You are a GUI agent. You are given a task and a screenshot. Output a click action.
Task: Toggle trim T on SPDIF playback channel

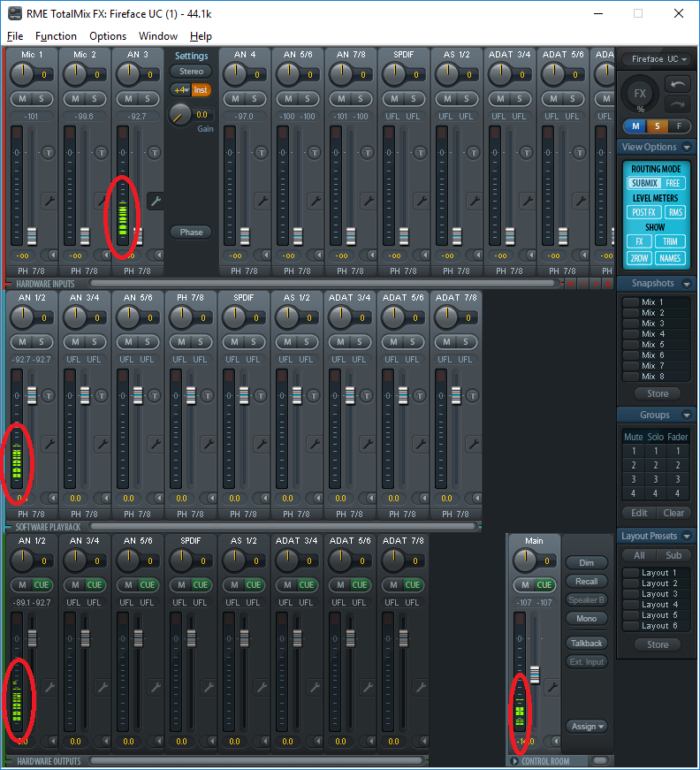pos(260,396)
